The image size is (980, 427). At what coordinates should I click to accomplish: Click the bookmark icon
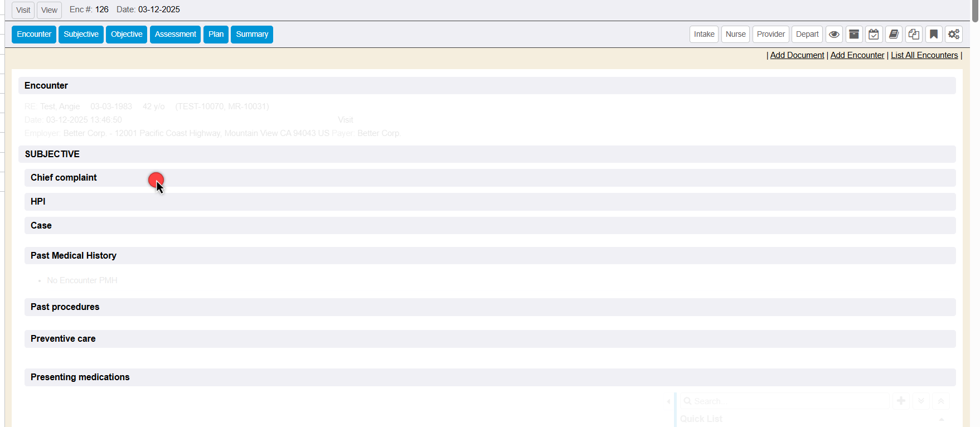tap(934, 35)
